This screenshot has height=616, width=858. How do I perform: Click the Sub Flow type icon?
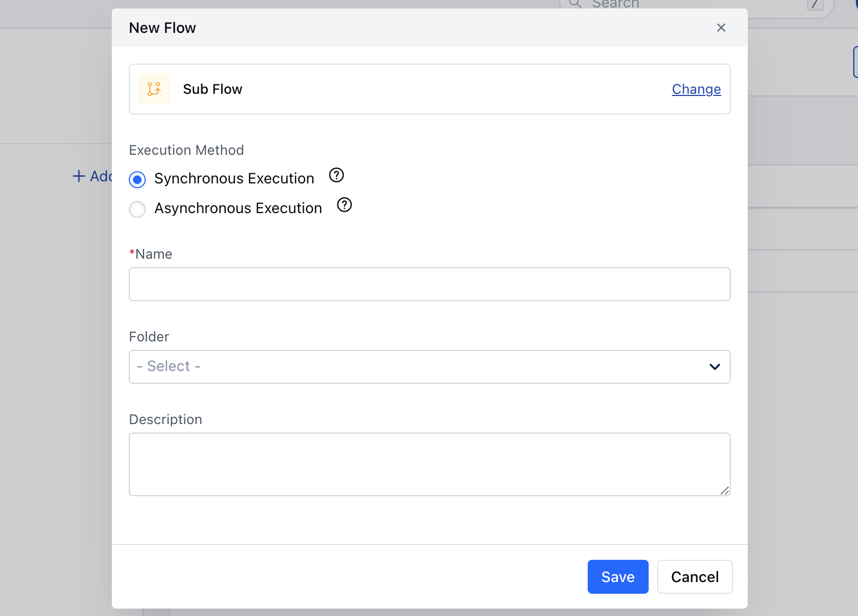(154, 89)
